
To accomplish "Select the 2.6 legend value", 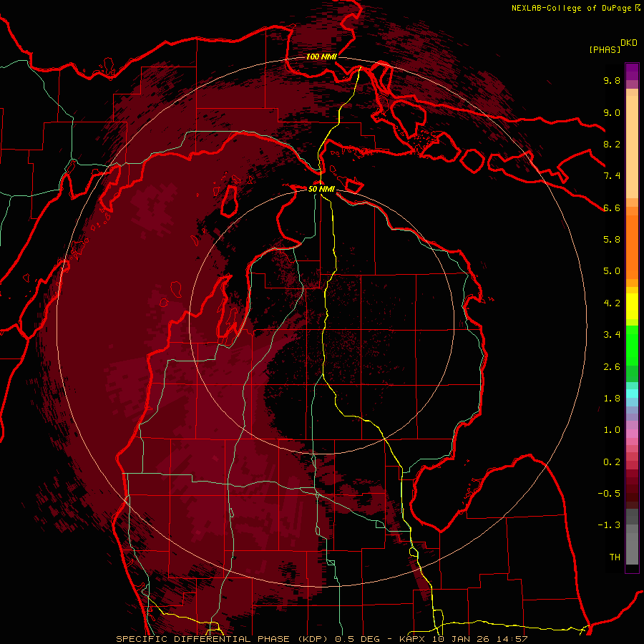I will tap(612, 367).
